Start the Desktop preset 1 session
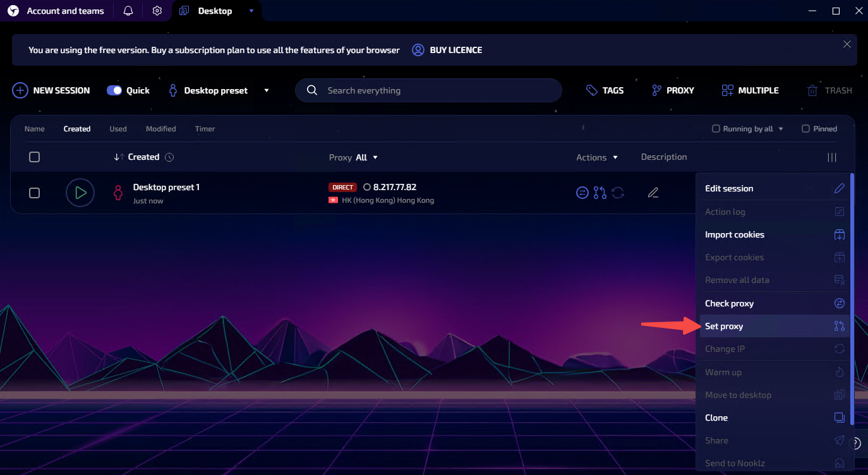The image size is (868, 475). pyautogui.click(x=80, y=193)
